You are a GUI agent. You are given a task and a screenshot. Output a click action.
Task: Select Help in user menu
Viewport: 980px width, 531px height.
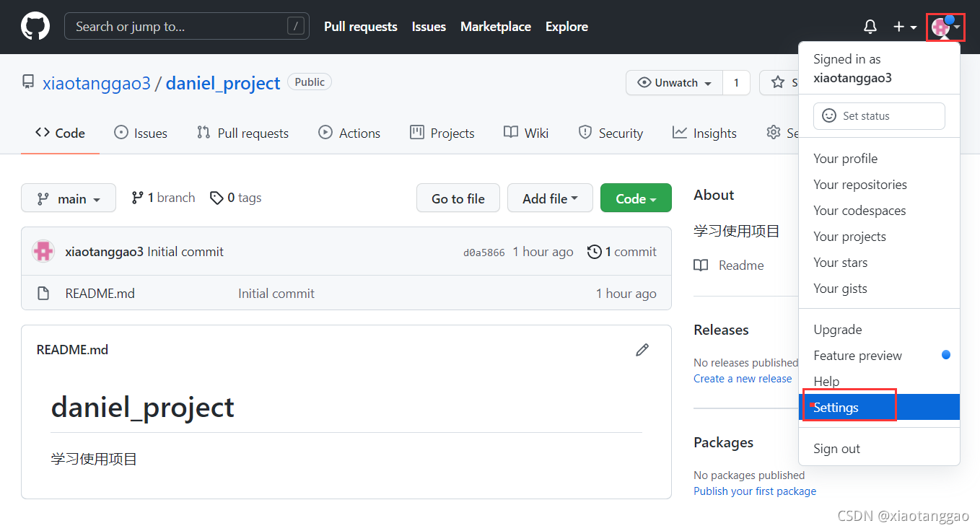click(x=879, y=382)
